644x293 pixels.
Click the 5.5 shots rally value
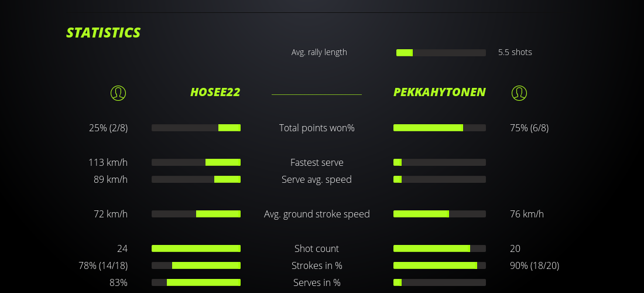515,52
